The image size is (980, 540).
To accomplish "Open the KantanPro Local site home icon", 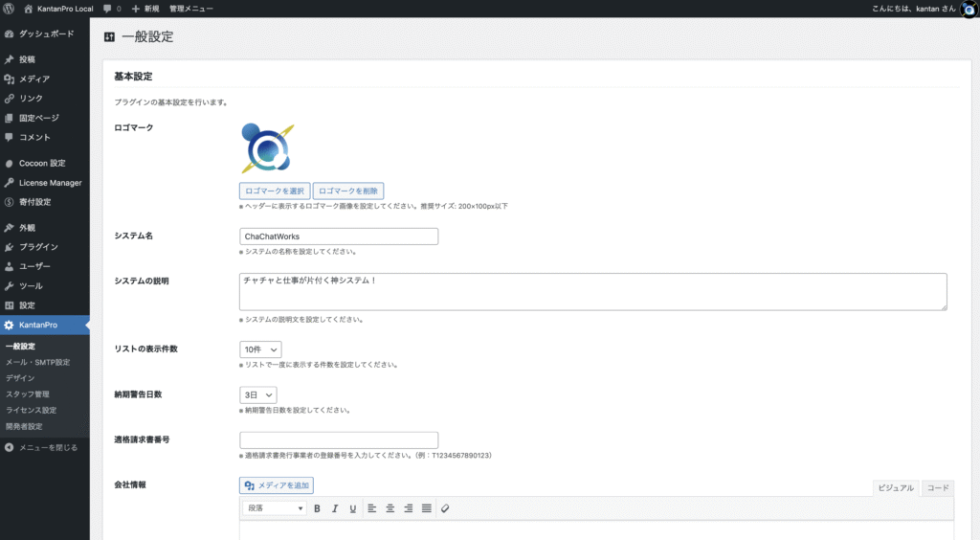I will pyautogui.click(x=28, y=9).
